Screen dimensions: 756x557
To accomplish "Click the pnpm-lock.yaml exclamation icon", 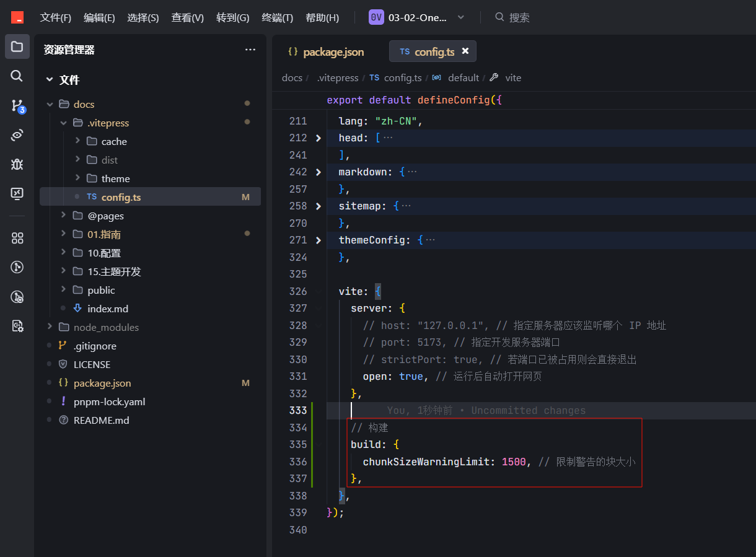I will [x=63, y=401].
